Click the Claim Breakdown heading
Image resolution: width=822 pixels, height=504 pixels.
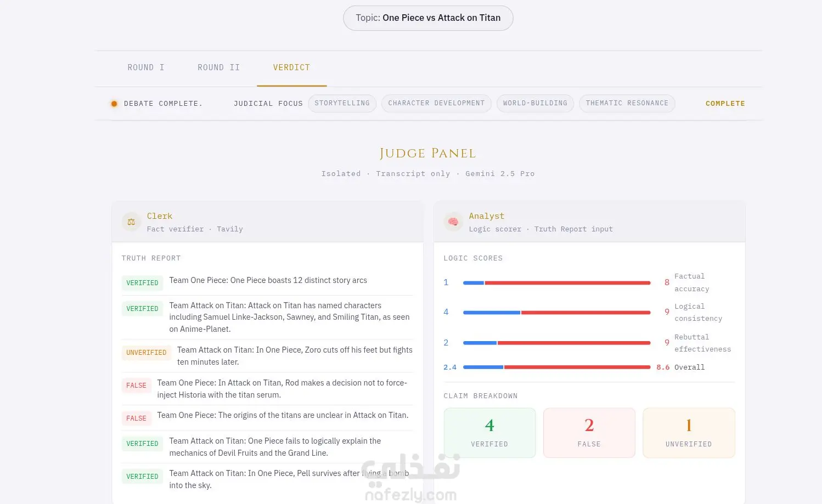point(481,396)
